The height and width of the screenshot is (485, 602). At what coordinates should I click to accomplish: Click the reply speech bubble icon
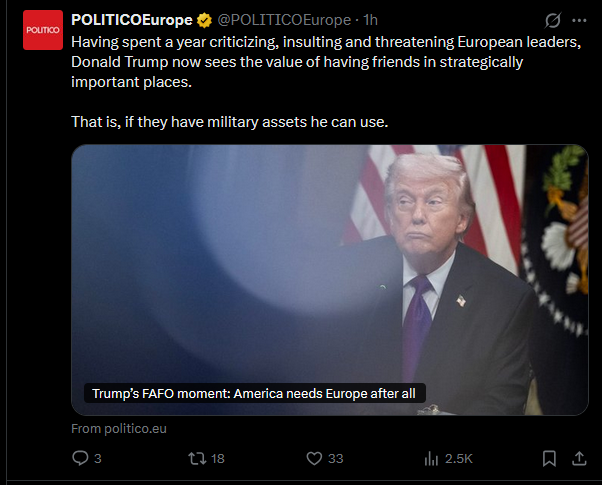(80, 458)
